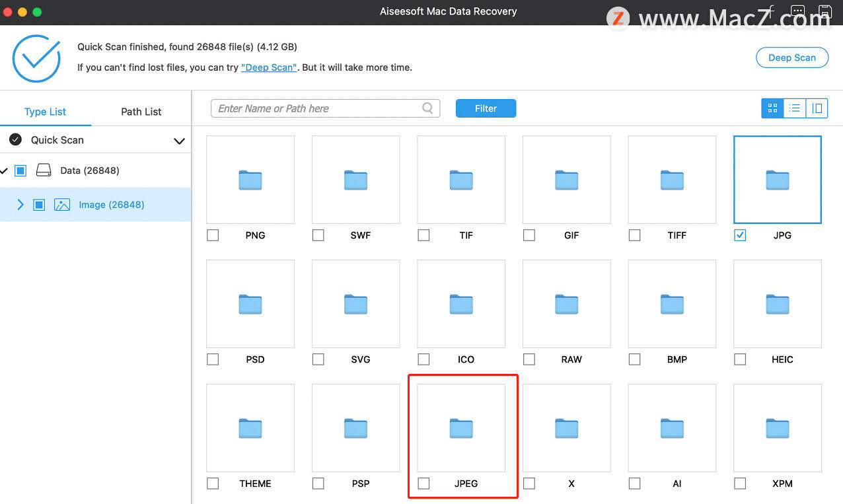
Task: Tick the PSP checkbox
Action: (x=318, y=484)
